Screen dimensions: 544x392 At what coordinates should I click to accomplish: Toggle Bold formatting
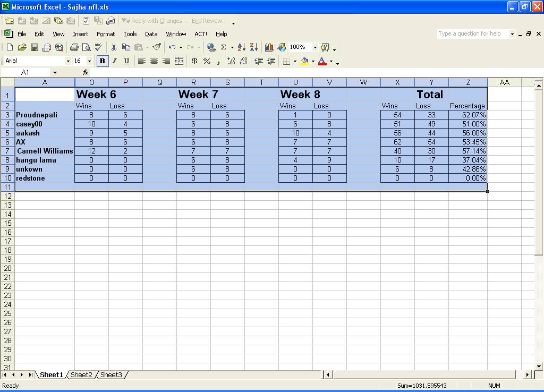point(102,61)
